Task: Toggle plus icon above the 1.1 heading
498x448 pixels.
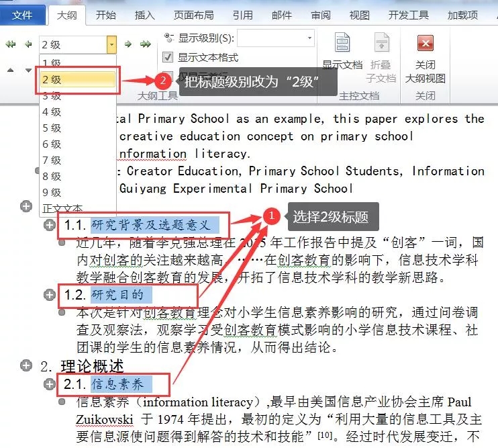Action: pos(26,206)
